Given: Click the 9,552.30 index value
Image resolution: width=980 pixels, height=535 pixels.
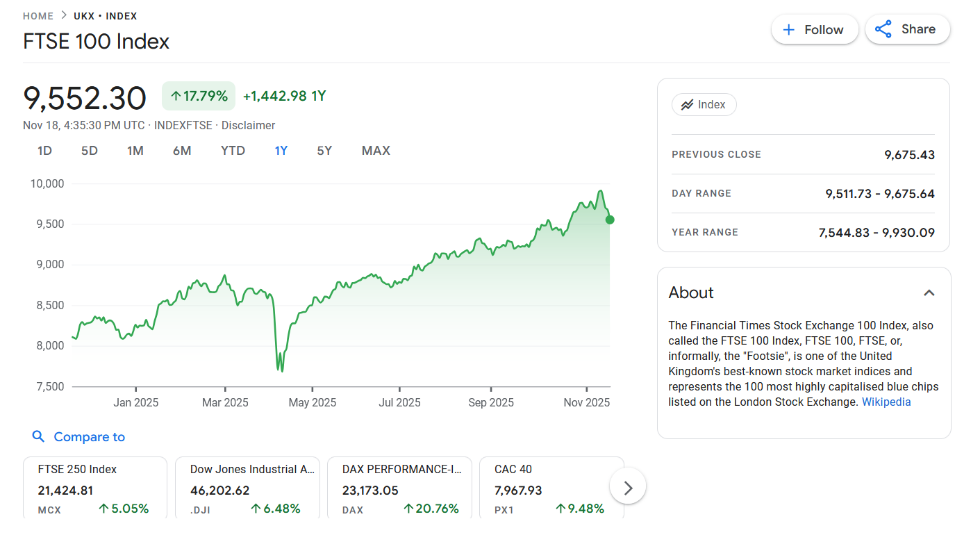Looking at the screenshot, I should 85,98.
